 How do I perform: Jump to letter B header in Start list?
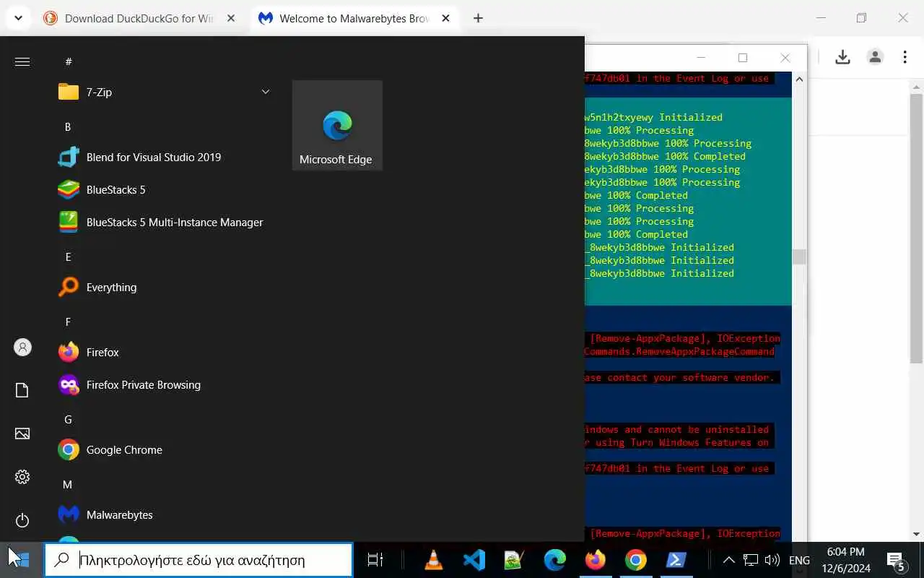click(68, 126)
